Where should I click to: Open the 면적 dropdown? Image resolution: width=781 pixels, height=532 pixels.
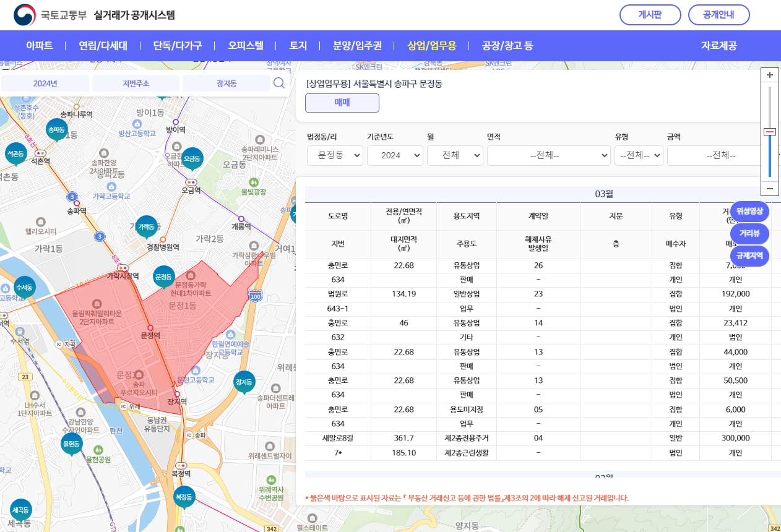[x=549, y=156]
